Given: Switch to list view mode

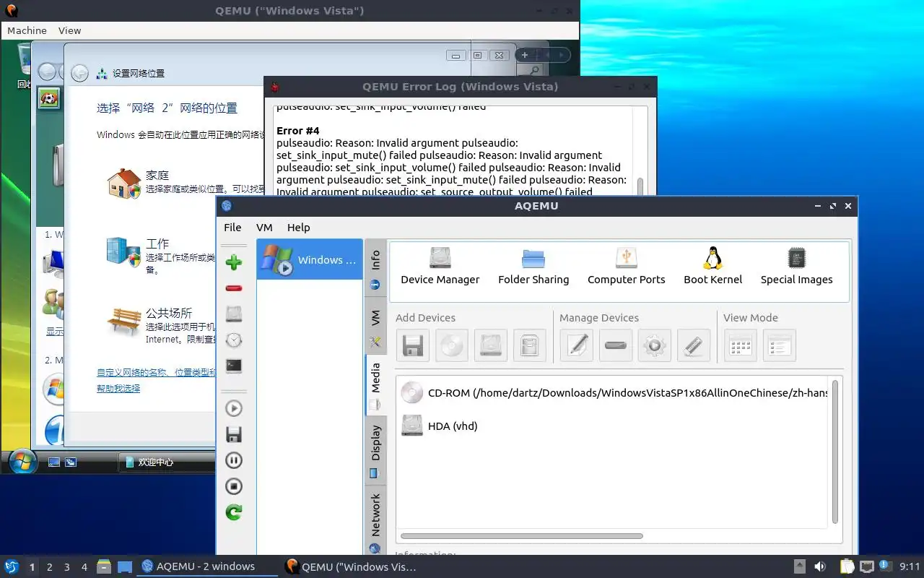Looking at the screenshot, I should [x=780, y=345].
